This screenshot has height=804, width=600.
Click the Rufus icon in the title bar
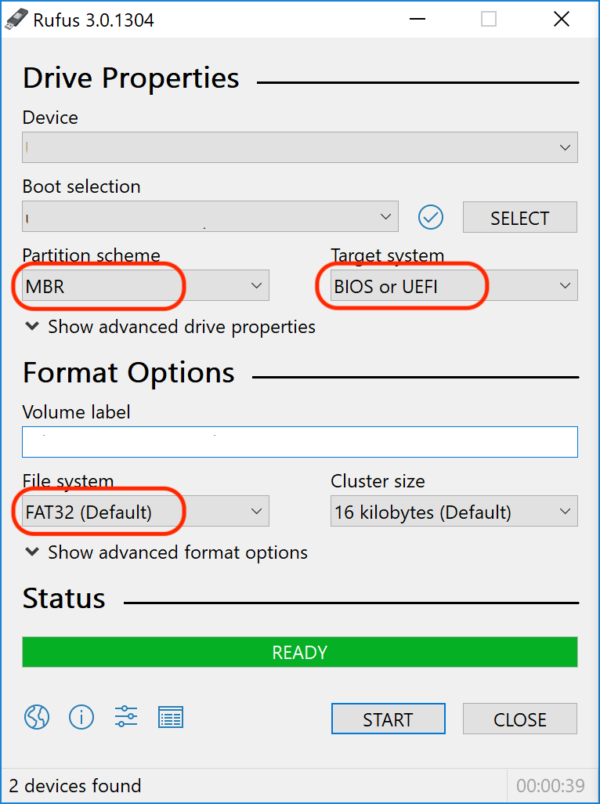coord(14,18)
